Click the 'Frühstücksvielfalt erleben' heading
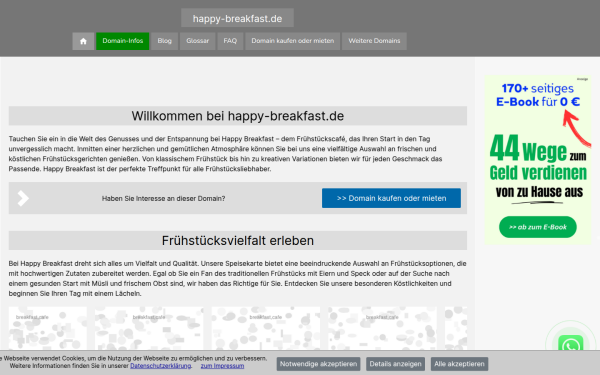The image size is (600, 375). (238, 241)
